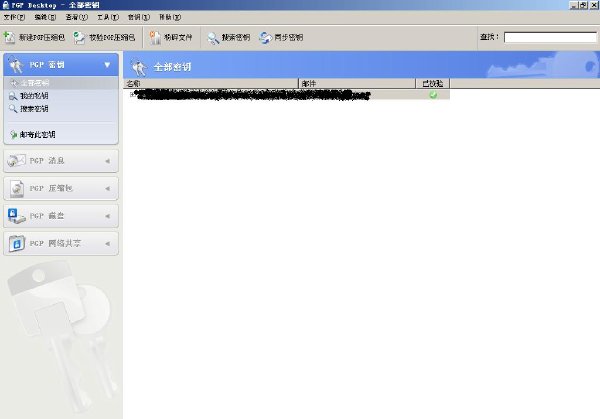This screenshot has height=419, width=600.
Task: Select the redacted key row in the list
Action: coord(287,95)
